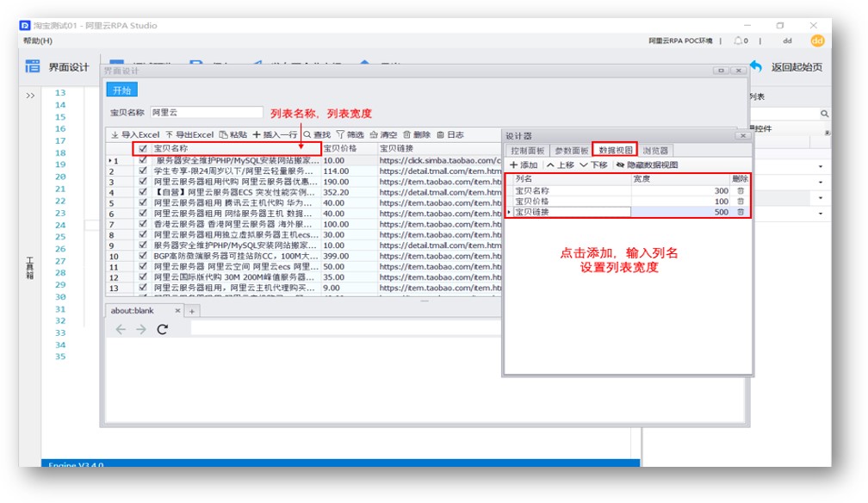
Task: Click the 工具箱 vertical sidebar label
Action: [x=30, y=268]
